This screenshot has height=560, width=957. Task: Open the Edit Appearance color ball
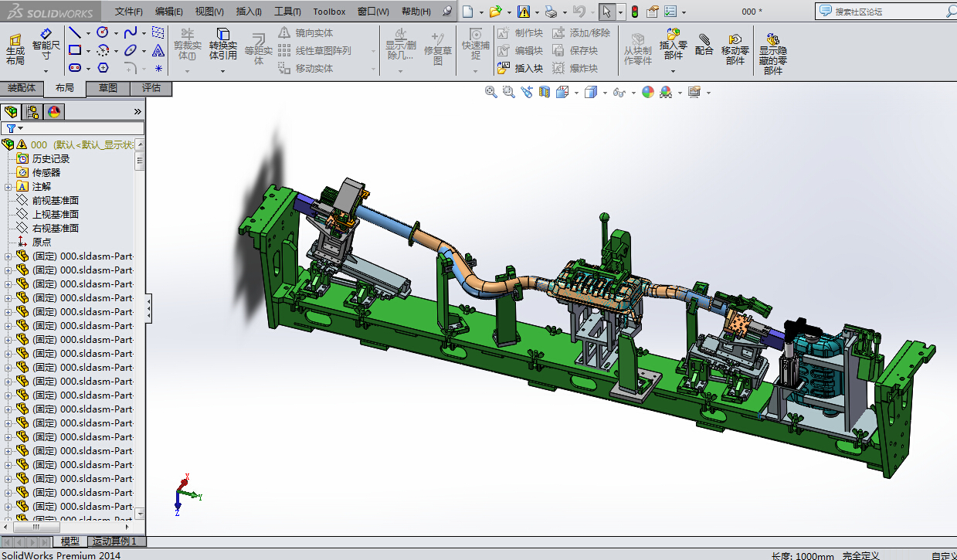tap(647, 92)
